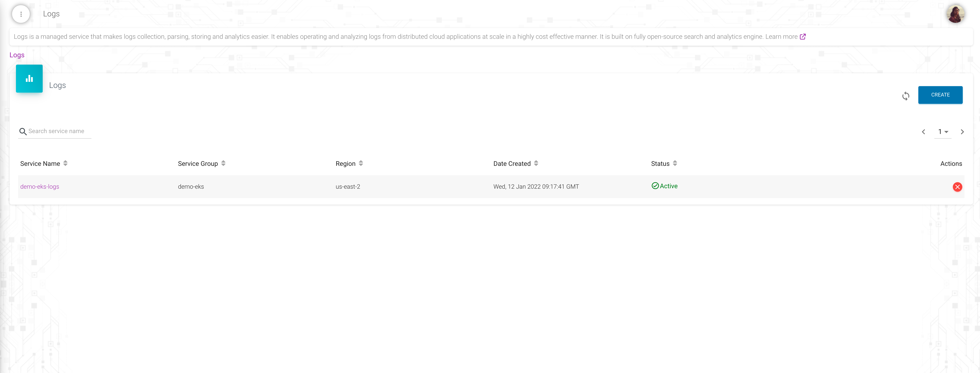Go to next page of results

click(962, 132)
